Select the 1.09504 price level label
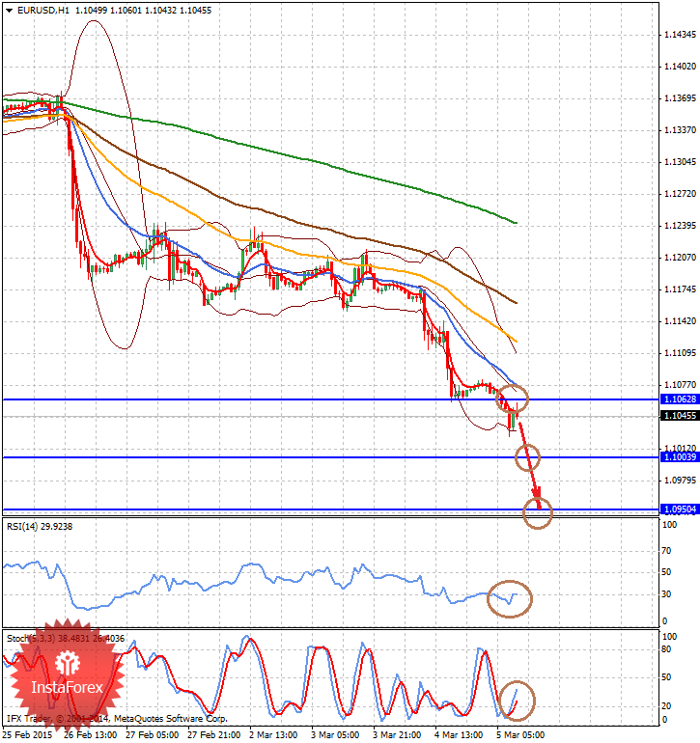The width and height of the screenshot is (700, 743). (680, 509)
